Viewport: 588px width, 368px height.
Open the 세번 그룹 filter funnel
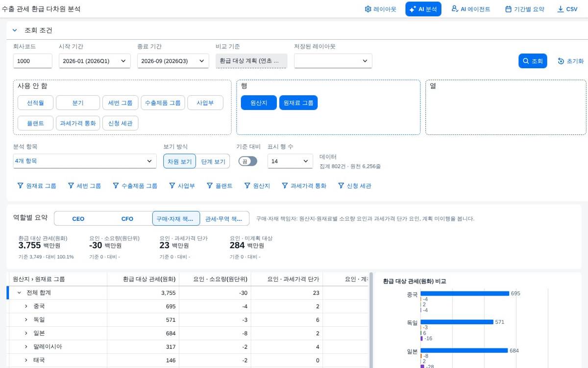tap(84, 186)
